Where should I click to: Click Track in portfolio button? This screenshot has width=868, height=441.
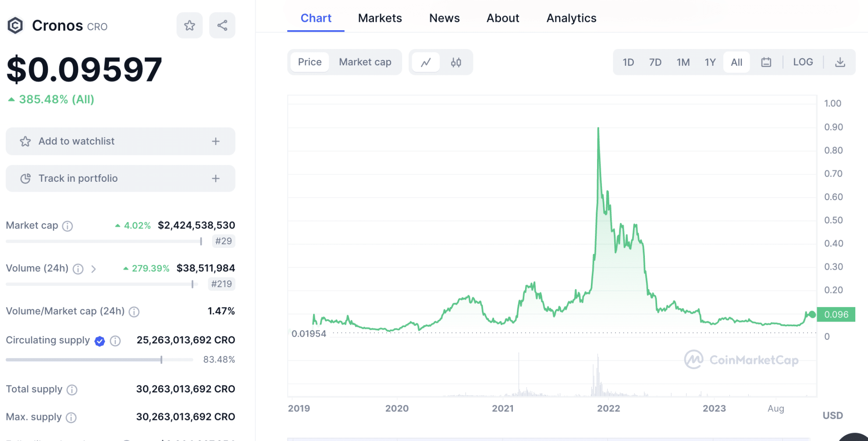(121, 178)
